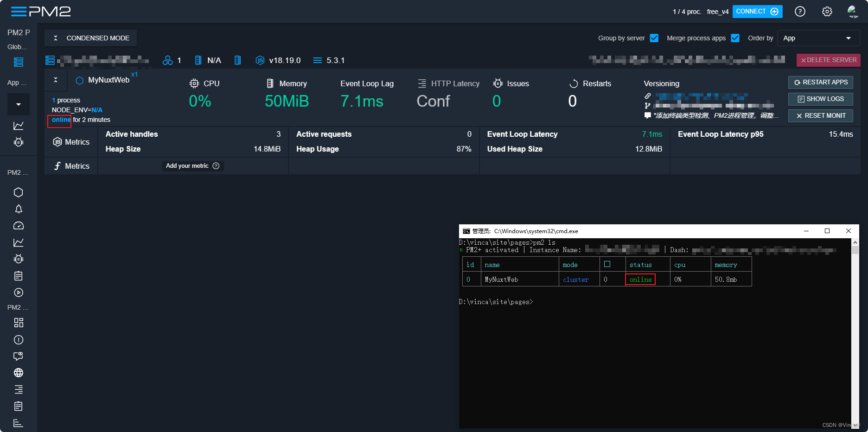868x432 pixels.
Task: Uncheck the Merge process apps checkbox
Action: (735, 38)
